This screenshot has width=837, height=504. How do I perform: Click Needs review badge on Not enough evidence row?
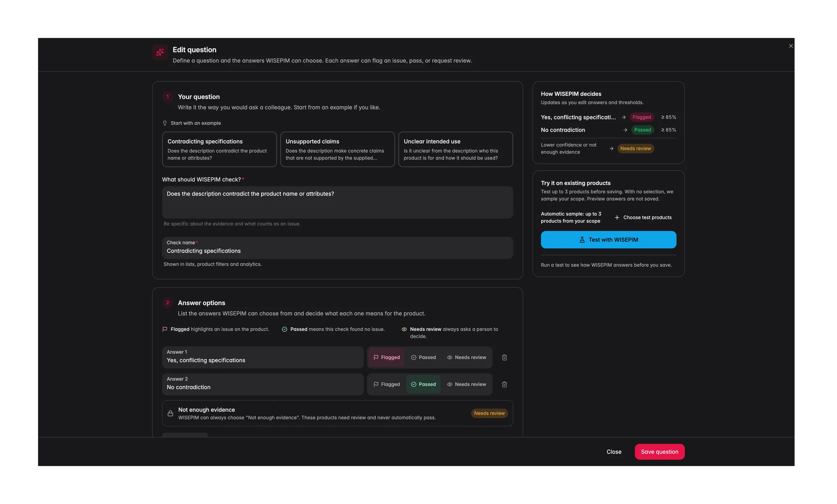pos(489,413)
